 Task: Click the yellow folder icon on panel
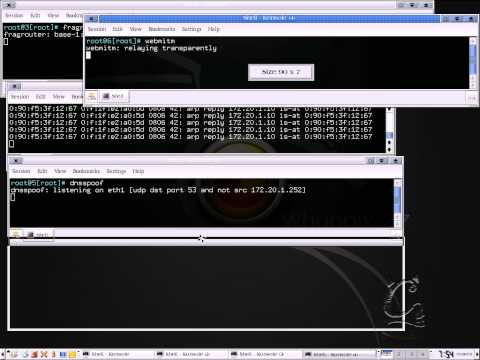click(x=72, y=354)
